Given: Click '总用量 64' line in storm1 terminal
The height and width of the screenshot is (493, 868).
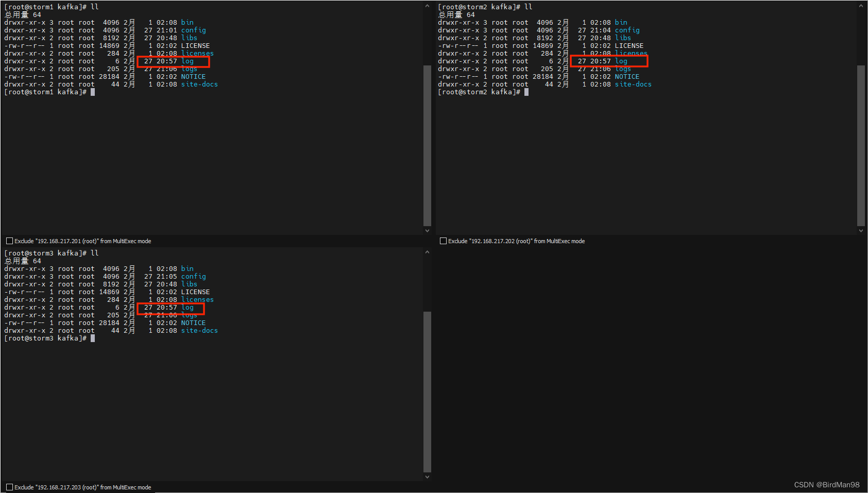Looking at the screenshot, I should (23, 15).
